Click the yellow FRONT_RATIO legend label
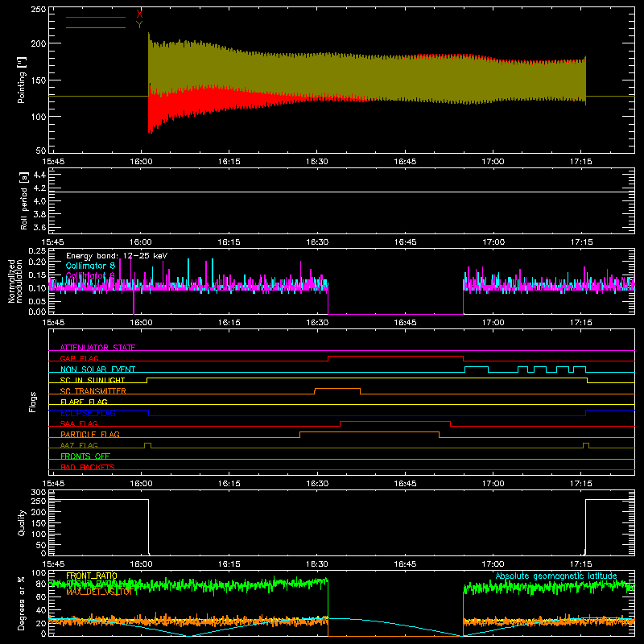644x644 pixels. pos(92,576)
